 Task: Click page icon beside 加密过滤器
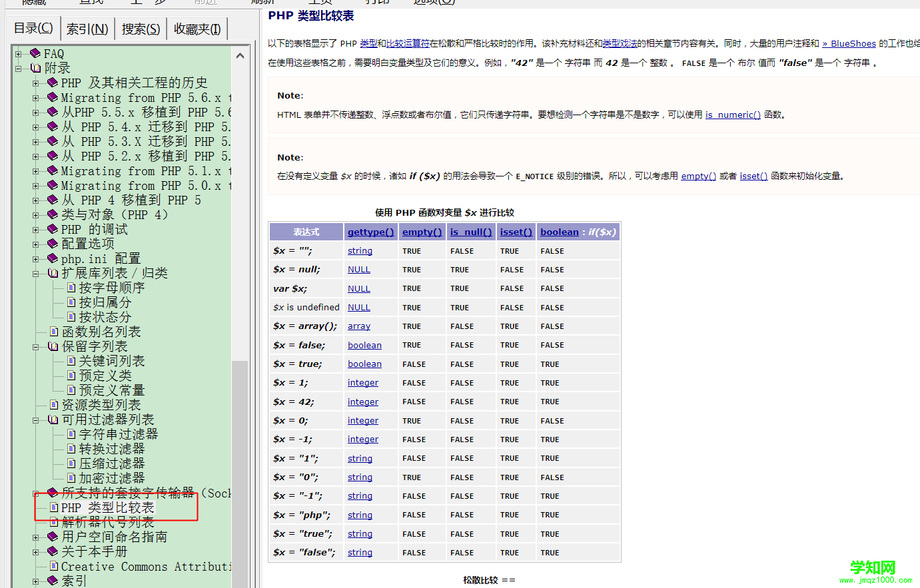coord(71,478)
